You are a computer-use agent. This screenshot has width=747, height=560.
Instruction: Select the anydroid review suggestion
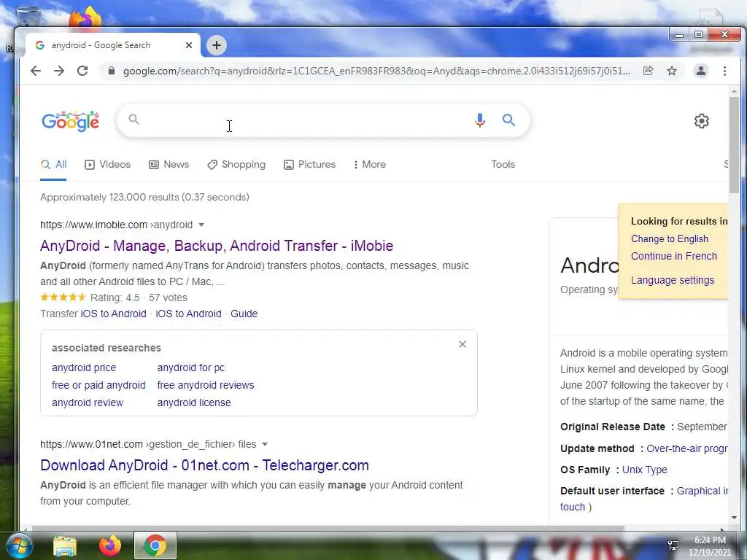88,402
